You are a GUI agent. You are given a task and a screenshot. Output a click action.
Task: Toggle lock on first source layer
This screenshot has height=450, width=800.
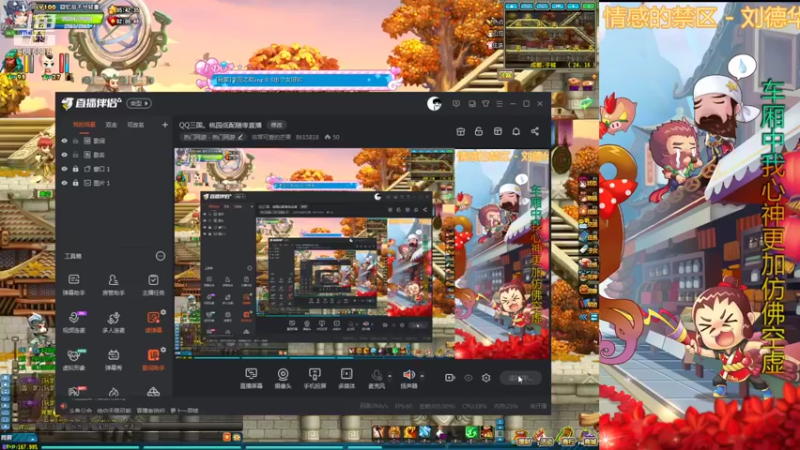(x=76, y=140)
